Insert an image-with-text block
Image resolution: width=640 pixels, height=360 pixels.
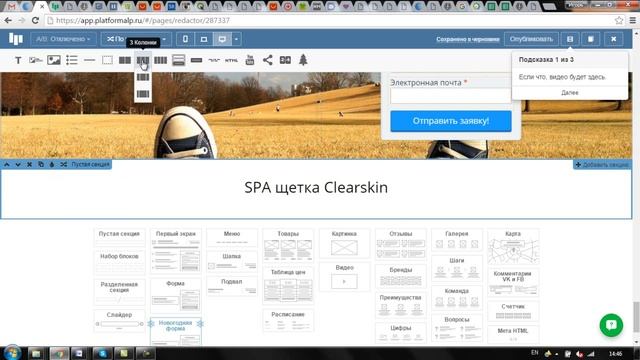pos(36,60)
